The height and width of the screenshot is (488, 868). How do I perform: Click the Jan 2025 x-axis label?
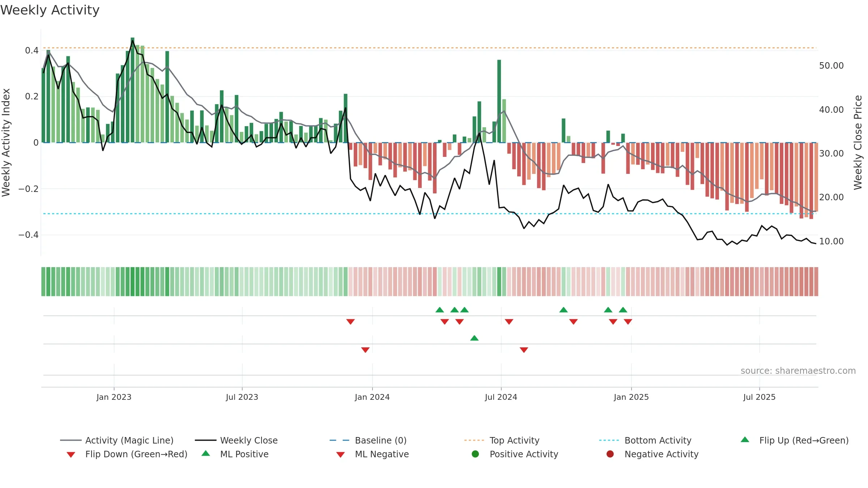pyautogui.click(x=631, y=397)
